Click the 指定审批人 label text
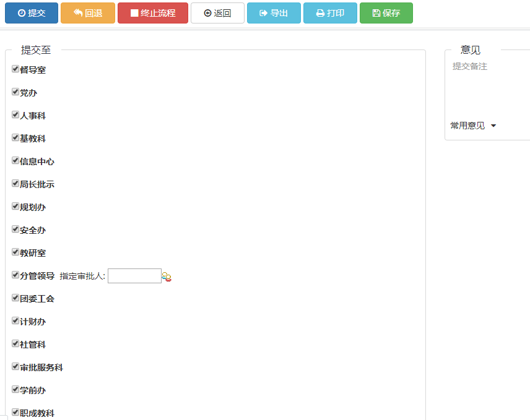 pyautogui.click(x=82, y=276)
